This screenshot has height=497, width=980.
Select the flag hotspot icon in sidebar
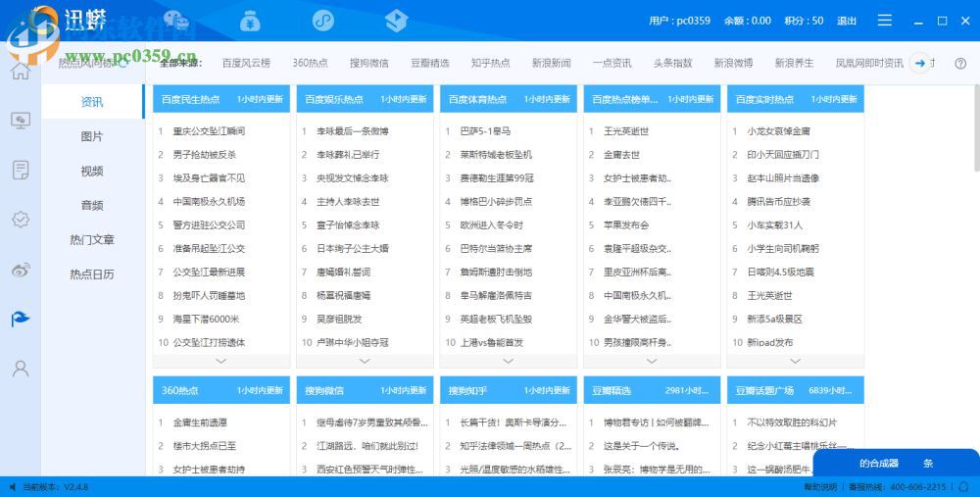(20, 319)
